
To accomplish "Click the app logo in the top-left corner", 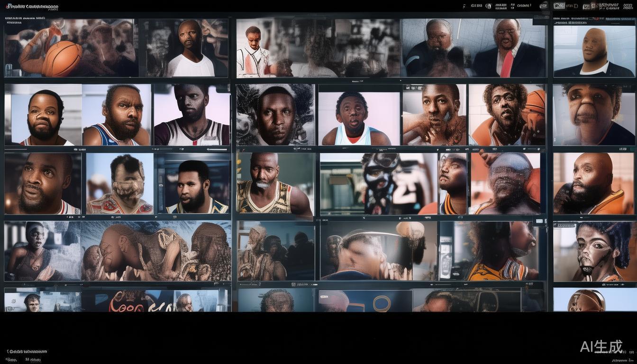I will 9,7.
